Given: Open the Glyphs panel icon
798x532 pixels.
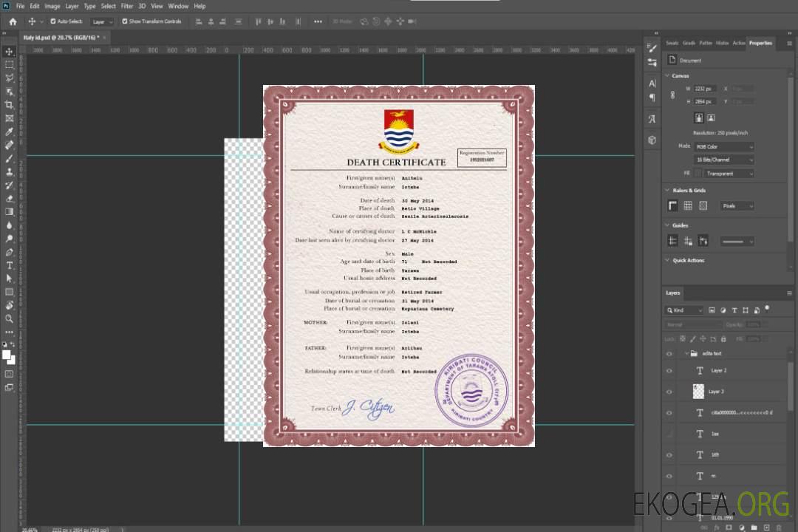Looking at the screenshot, I should coord(652,119).
